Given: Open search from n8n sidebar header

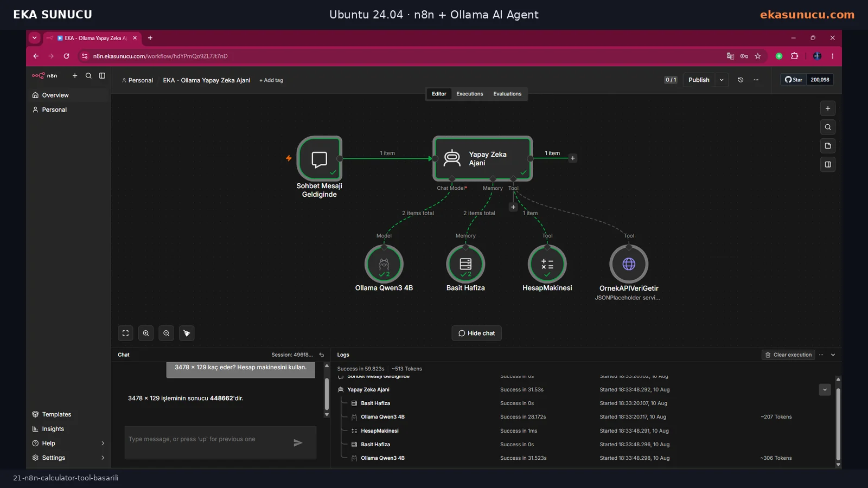Looking at the screenshot, I should pos(88,76).
